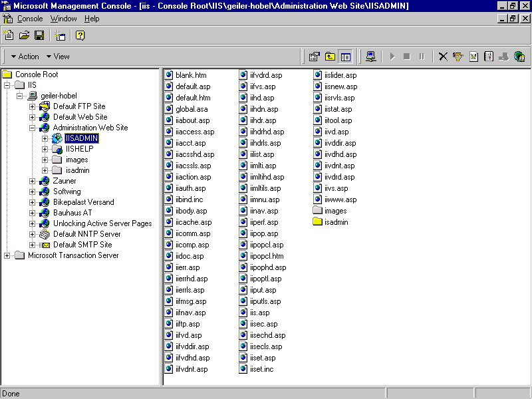The image size is (532, 399).
Task: Select iis.asp file name
Action: (259, 313)
